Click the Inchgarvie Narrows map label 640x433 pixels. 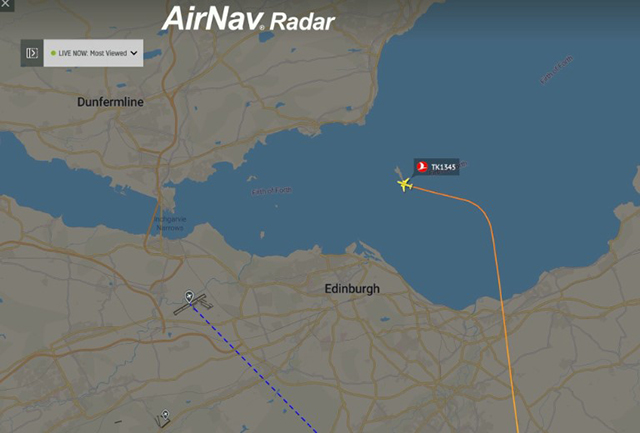click(x=170, y=223)
